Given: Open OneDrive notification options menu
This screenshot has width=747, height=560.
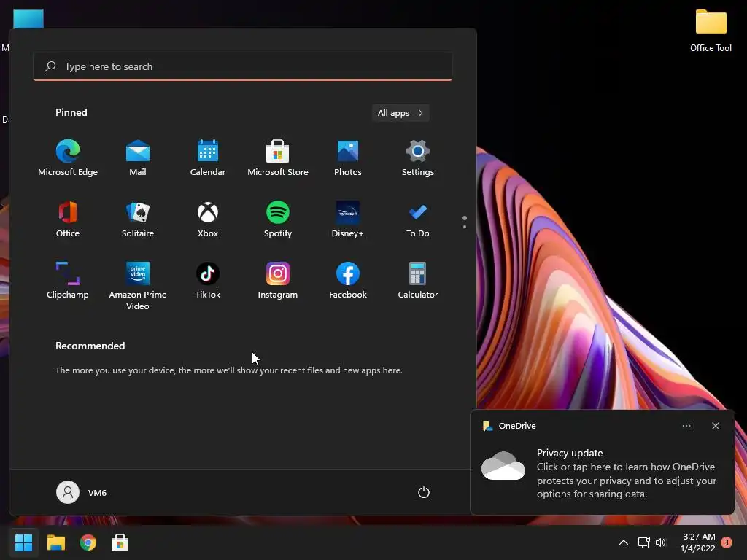Looking at the screenshot, I should point(686,426).
